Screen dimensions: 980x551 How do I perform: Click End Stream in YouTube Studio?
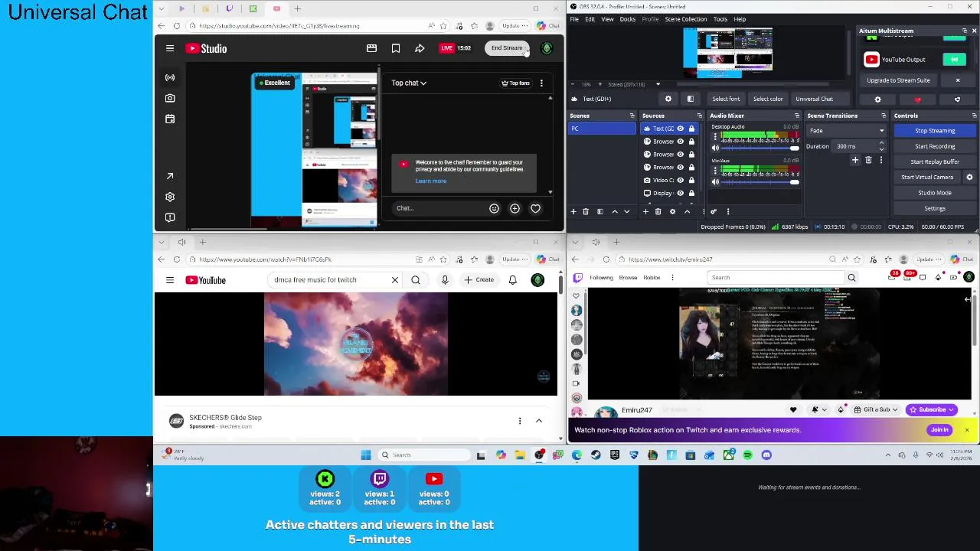coord(507,48)
